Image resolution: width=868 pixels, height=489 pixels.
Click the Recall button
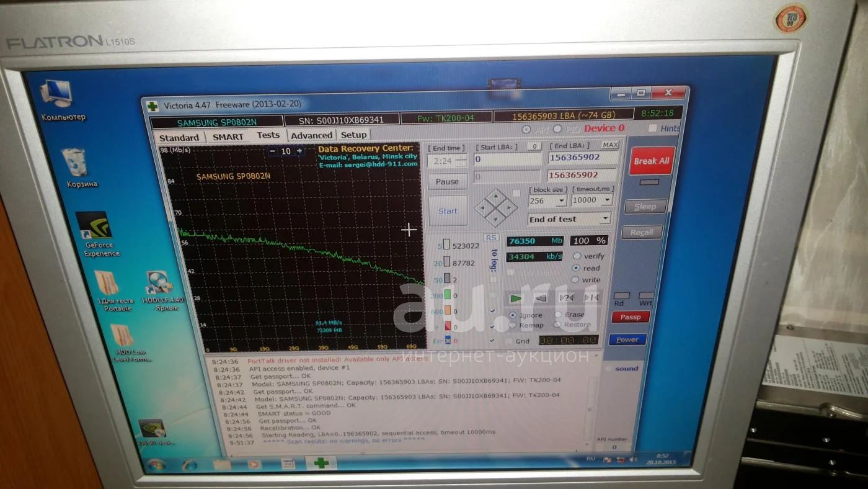(642, 233)
